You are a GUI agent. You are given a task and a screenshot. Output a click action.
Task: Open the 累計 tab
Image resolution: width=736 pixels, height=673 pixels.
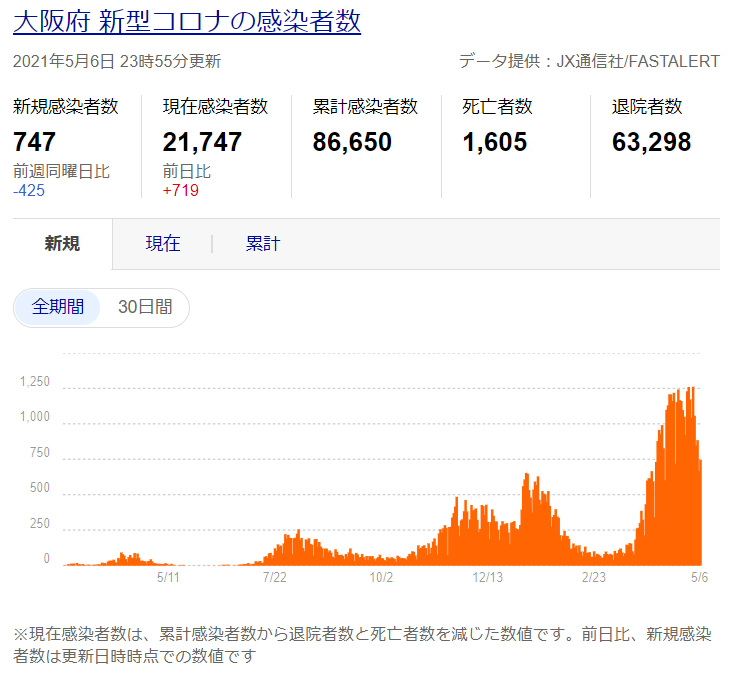click(263, 244)
